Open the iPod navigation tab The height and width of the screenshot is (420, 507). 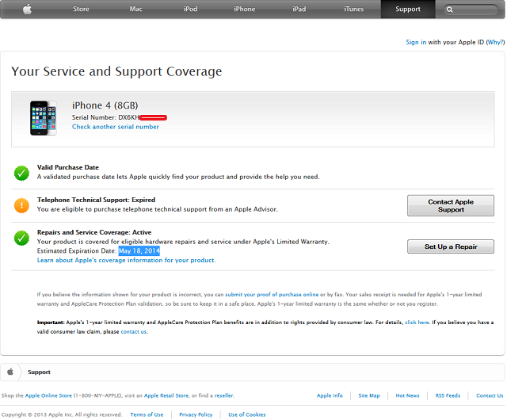point(190,9)
